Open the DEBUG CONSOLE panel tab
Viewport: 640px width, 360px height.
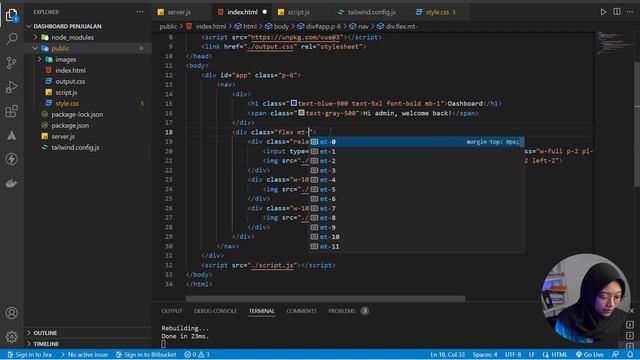point(215,311)
